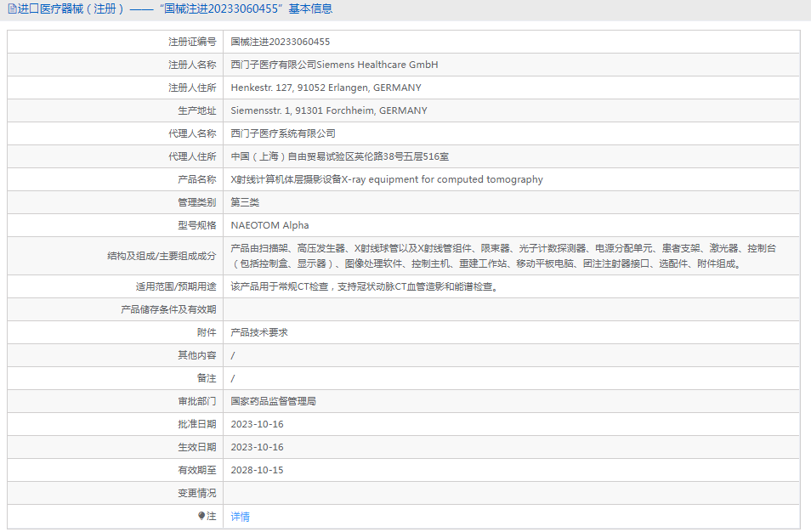The image size is (811, 532).
Task: Click the document icon before the page title
Action: click(12, 8)
